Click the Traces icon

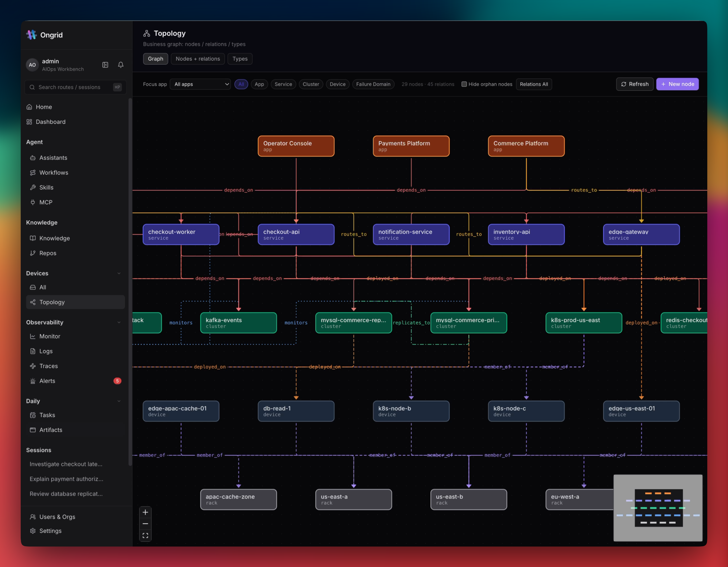pos(33,366)
